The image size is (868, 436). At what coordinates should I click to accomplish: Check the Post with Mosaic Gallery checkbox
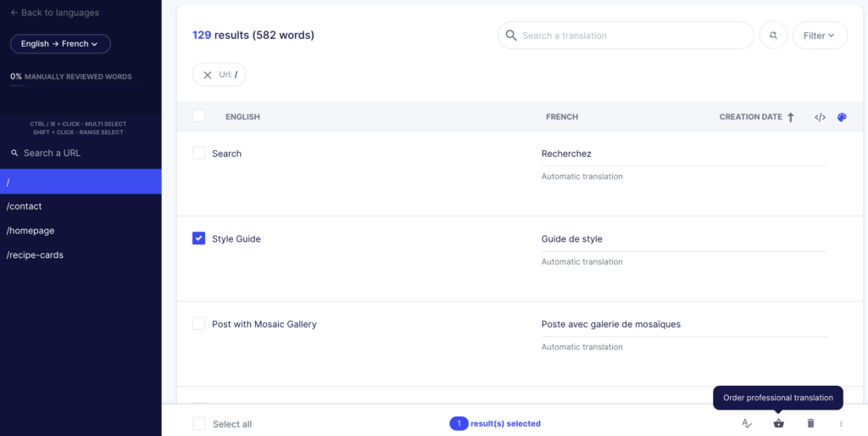pyautogui.click(x=198, y=323)
